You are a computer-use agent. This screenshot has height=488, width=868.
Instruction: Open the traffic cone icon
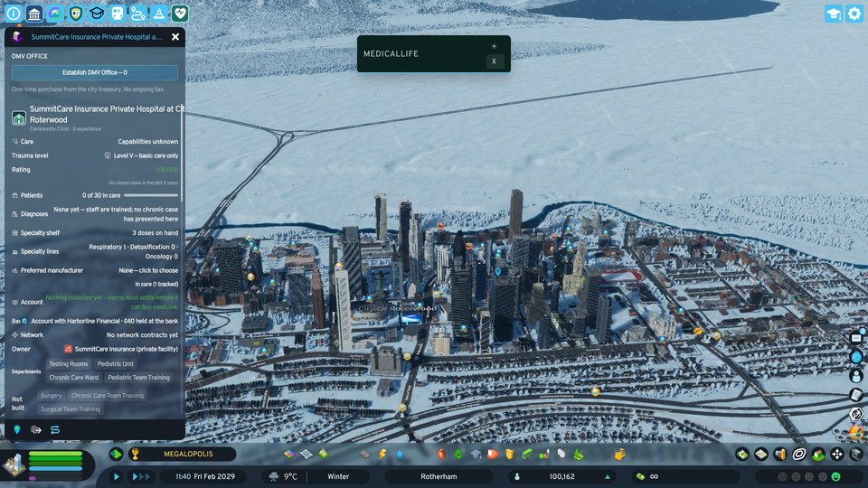click(159, 14)
